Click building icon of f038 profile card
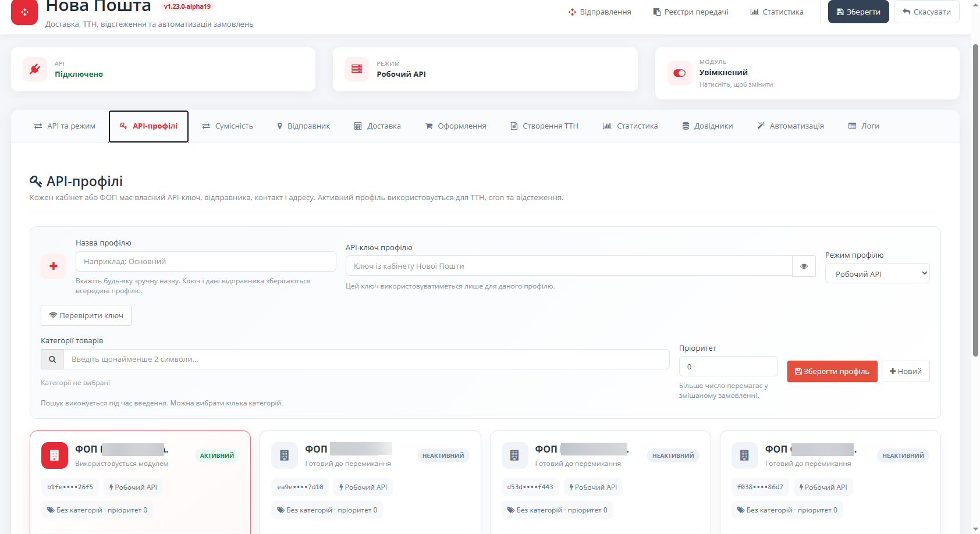 point(744,455)
